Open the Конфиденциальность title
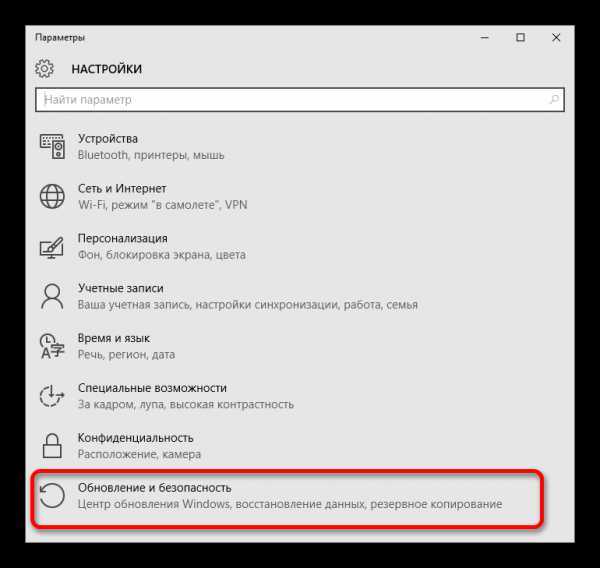 136,438
